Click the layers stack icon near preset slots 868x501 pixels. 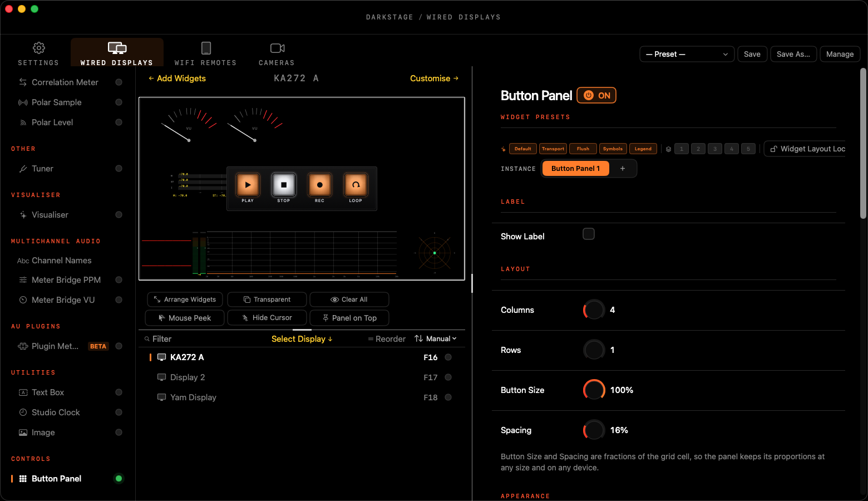tap(668, 149)
